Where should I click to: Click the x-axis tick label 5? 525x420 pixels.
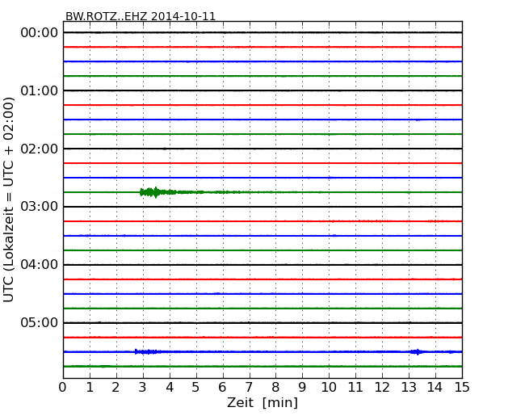[196, 388]
